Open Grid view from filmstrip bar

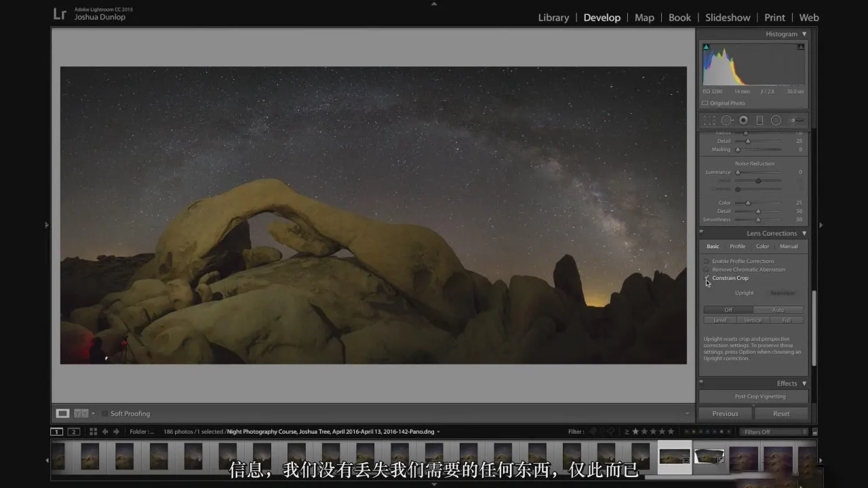(94, 432)
